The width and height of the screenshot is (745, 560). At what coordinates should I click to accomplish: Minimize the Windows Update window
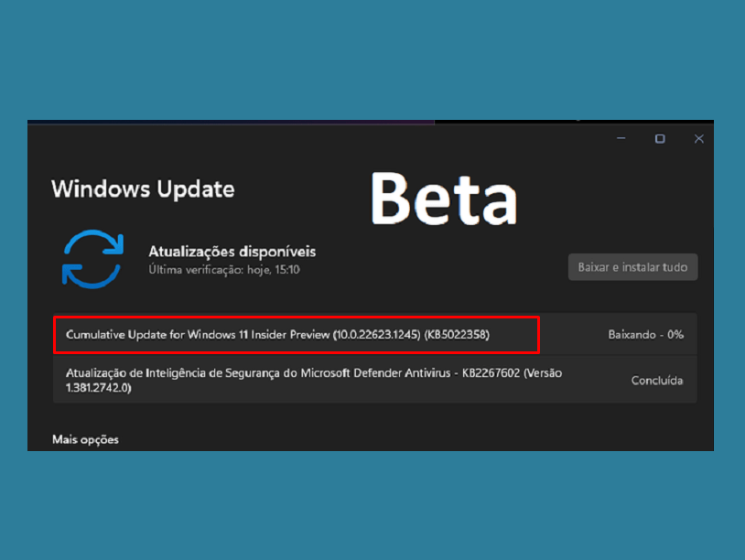tap(621, 139)
